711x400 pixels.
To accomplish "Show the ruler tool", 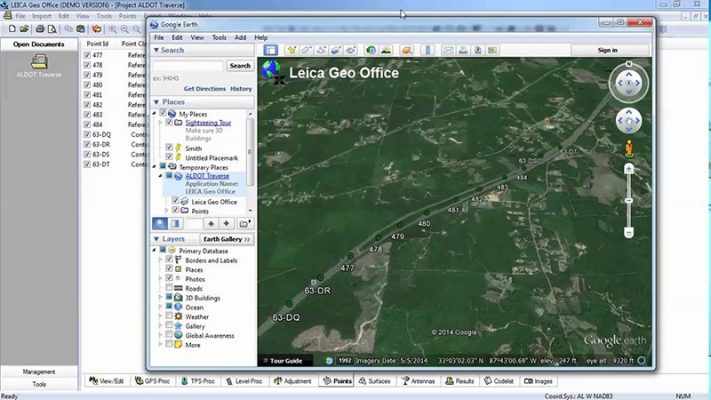I will pos(428,50).
